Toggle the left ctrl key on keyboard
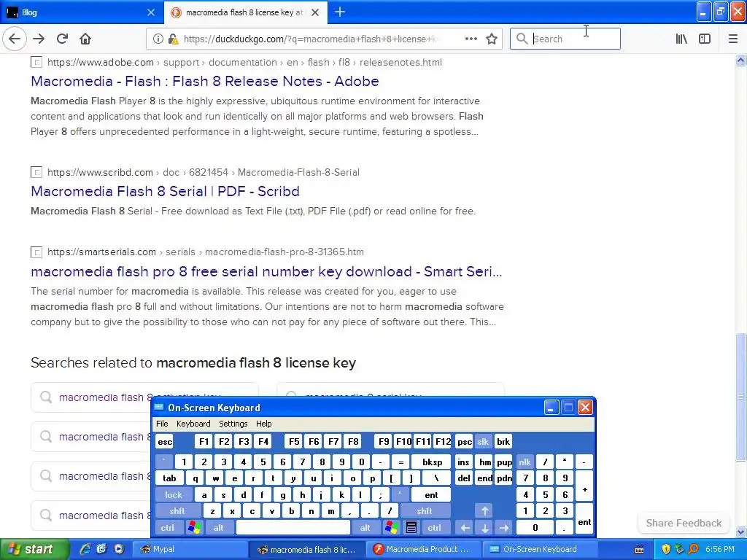 pyautogui.click(x=167, y=528)
